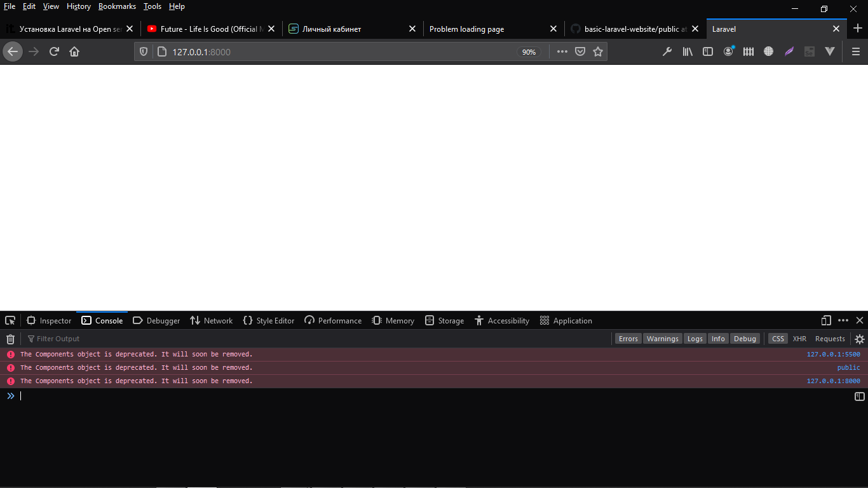The height and width of the screenshot is (488, 868).
Task: Save page to Pocket
Action: pyautogui.click(x=580, y=51)
